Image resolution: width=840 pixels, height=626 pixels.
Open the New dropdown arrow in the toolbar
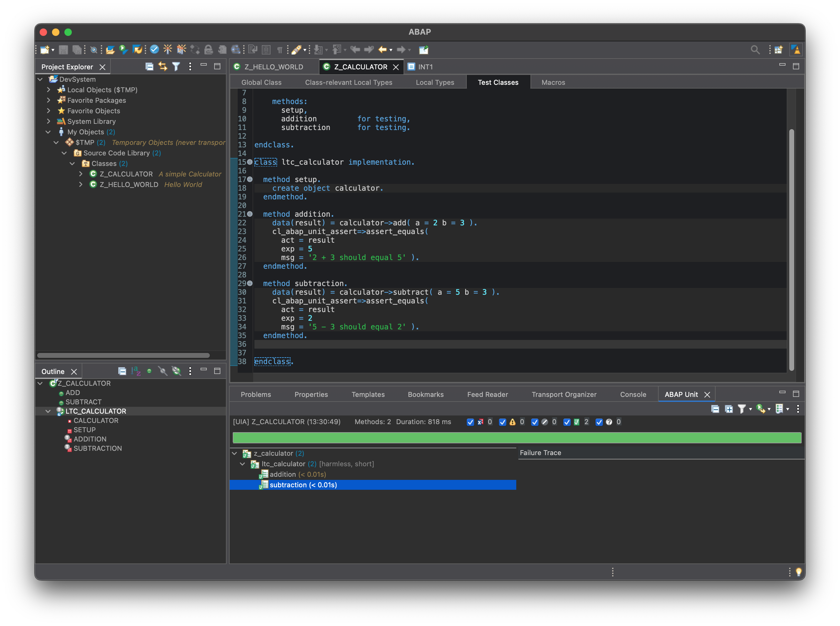pos(53,50)
